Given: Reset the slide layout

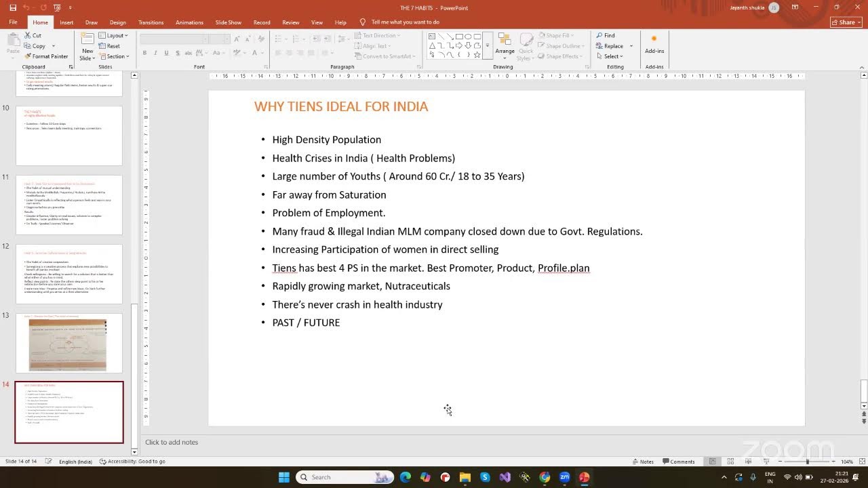Looking at the screenshot, I should [x=109, y=46].
